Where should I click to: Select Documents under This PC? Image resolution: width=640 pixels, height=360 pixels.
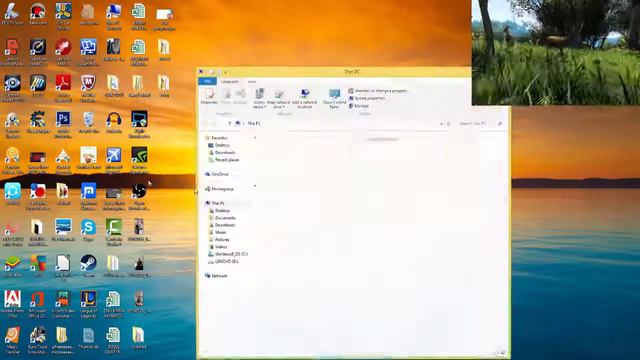222,218
